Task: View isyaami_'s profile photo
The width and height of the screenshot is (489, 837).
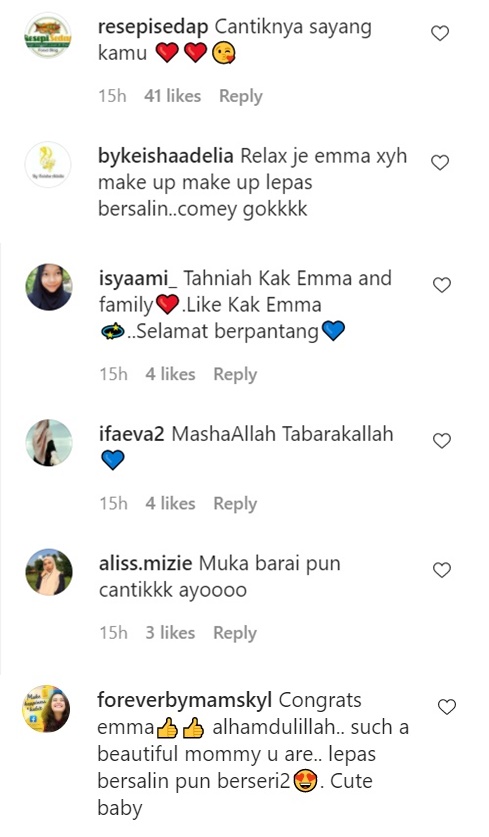Action: click(x=49, y=287)
